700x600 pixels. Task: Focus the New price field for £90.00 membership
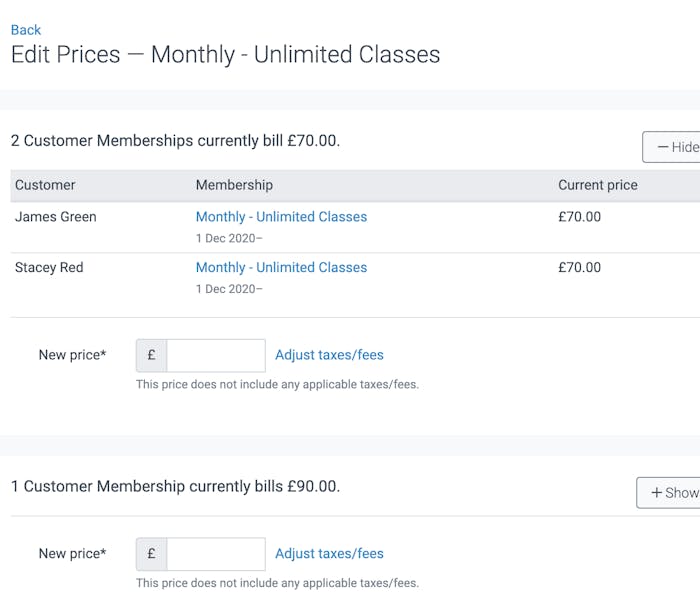[215, 554]
